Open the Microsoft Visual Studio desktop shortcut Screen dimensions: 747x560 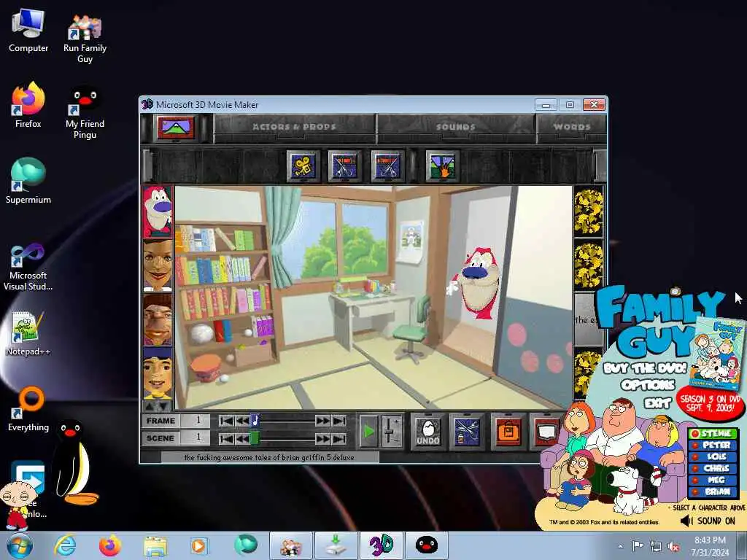[x=28, y=267]
